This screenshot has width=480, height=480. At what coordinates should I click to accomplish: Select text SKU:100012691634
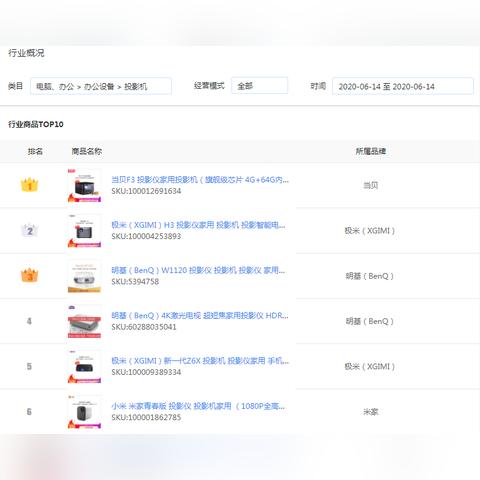tap(146, 191)
